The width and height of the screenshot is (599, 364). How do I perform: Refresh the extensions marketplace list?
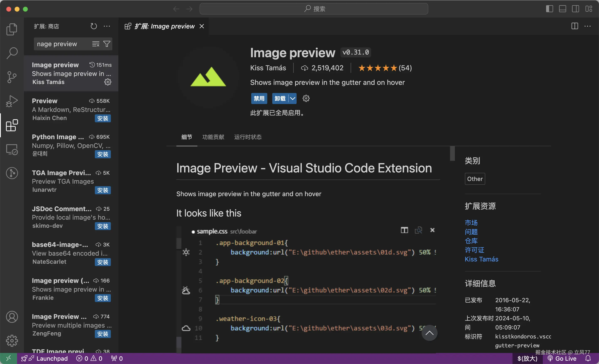point(94,26)
